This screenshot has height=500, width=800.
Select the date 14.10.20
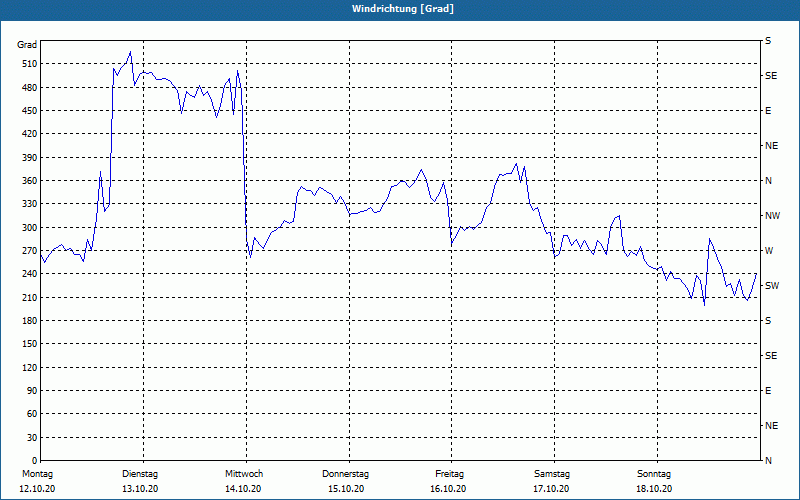point(243,489)
